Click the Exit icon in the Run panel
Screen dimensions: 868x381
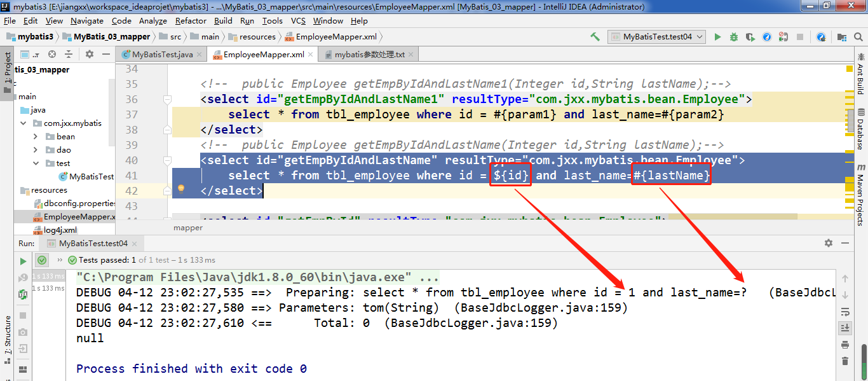point(23,349)
